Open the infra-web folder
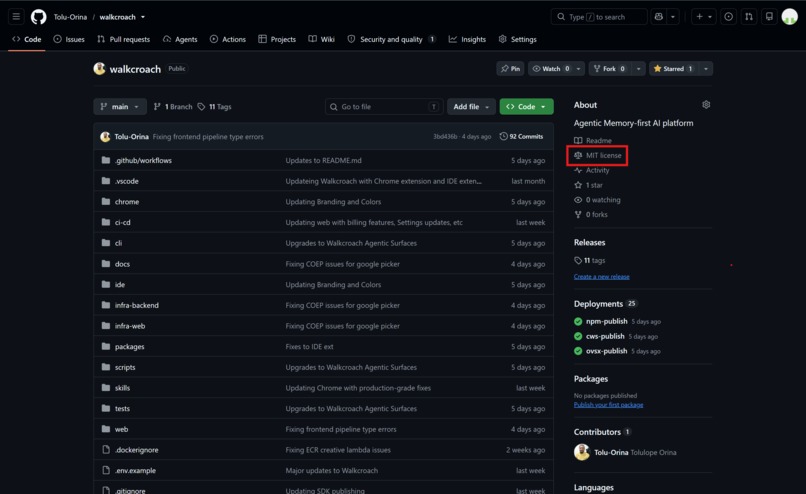This screenshot has height=494, width=806. point(130,325)
